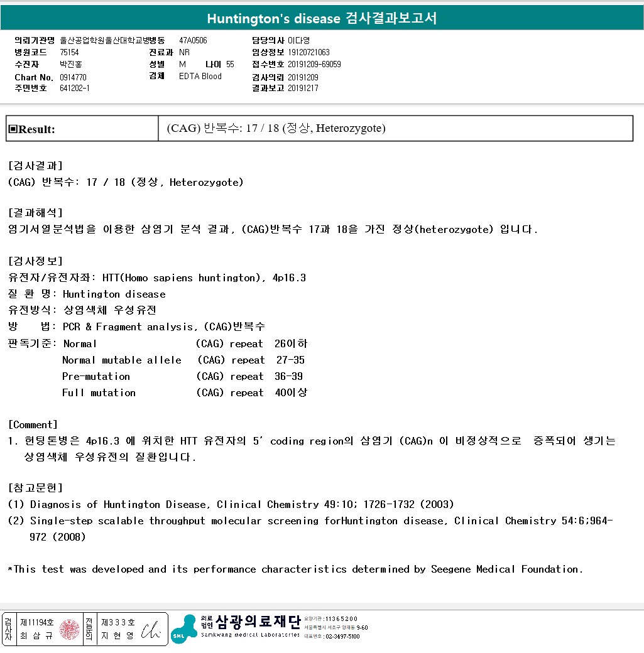This screenshot has height=653, width=644.
Task: Click the Seegene Medical Foundation footnote
Action: tap(295, 569)
